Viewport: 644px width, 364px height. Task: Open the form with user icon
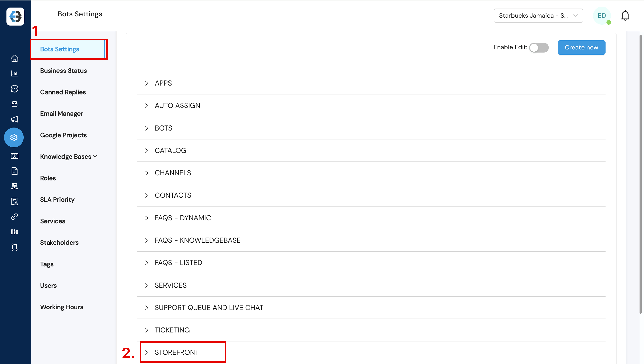click(15, 201)
